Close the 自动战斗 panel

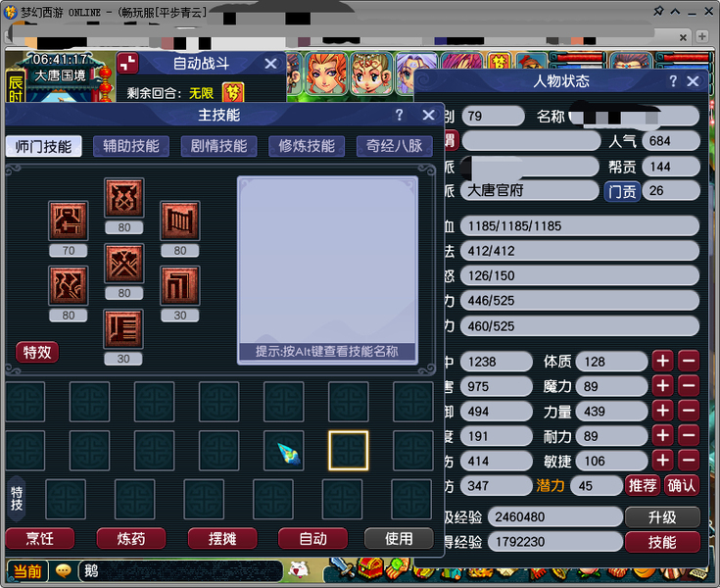270,64
